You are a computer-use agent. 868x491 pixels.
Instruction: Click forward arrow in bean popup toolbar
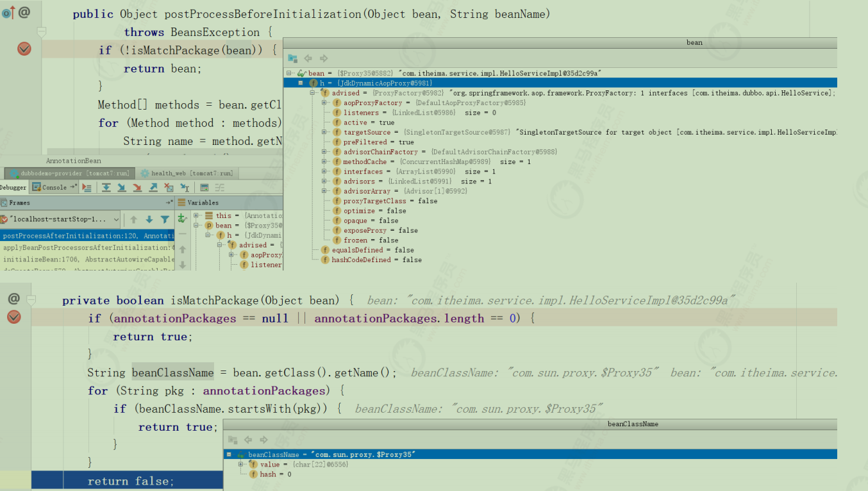(x=324, y=58)
